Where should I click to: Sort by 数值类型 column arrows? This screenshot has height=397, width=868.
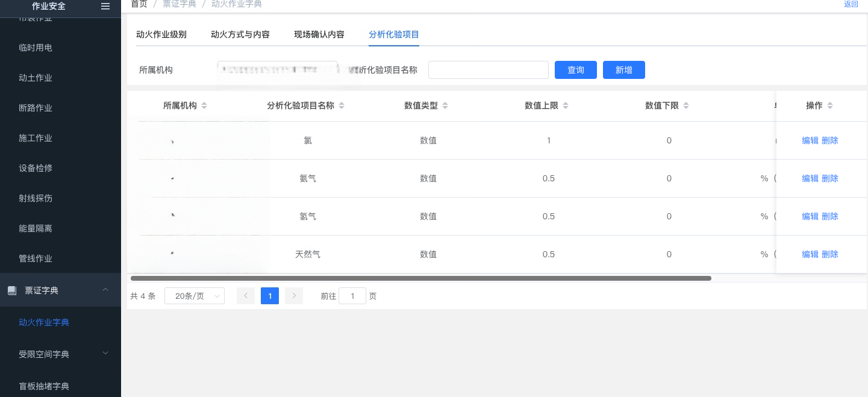click(x=445, y=106)
